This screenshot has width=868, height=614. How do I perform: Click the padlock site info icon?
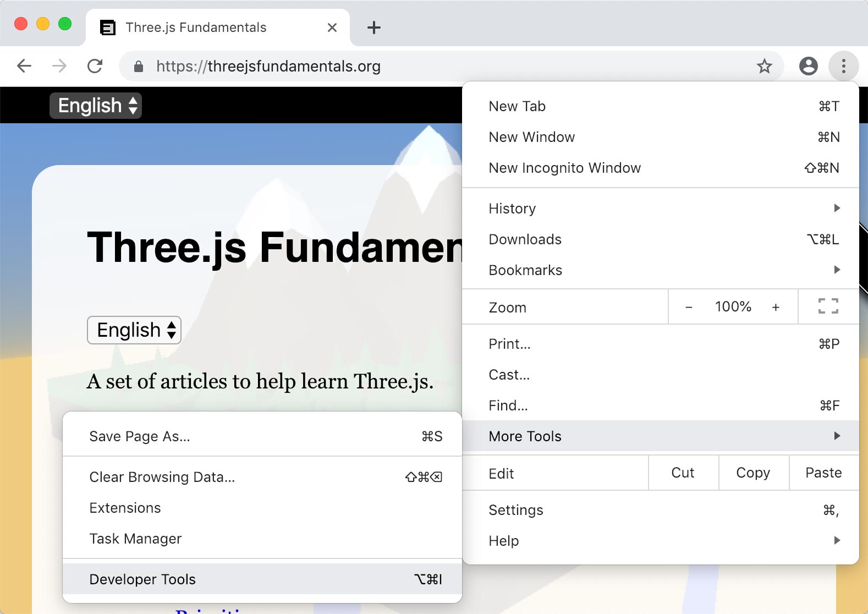tap(139, 67)
